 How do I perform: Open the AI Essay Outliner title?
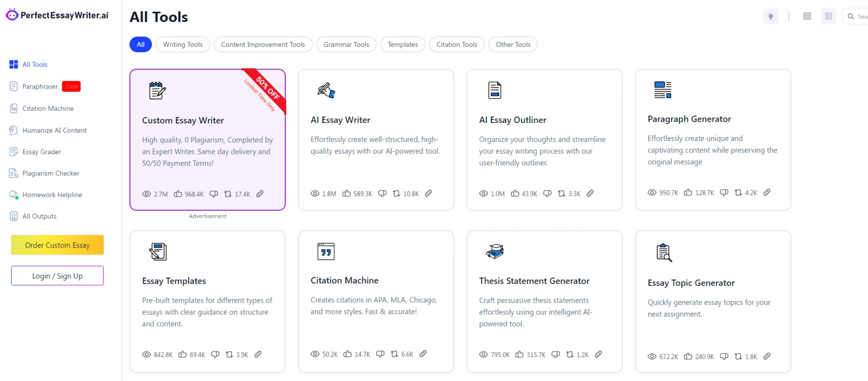[513, 120]
